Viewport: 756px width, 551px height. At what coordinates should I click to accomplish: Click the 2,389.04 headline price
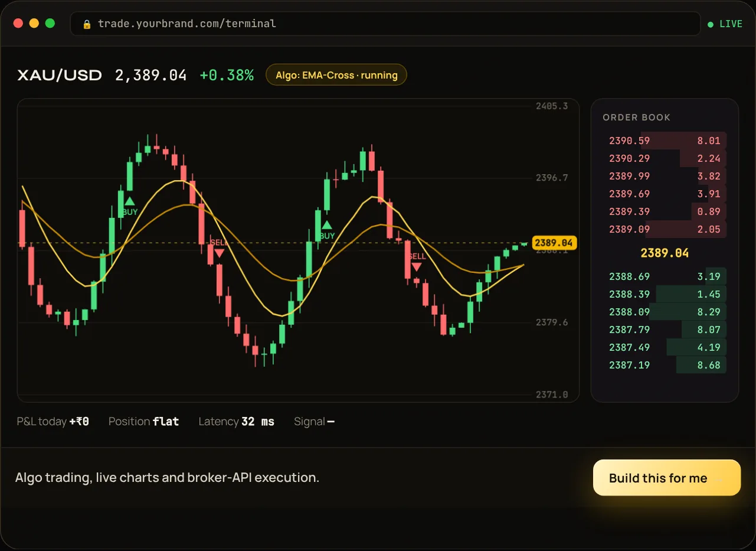pos(150,75)
